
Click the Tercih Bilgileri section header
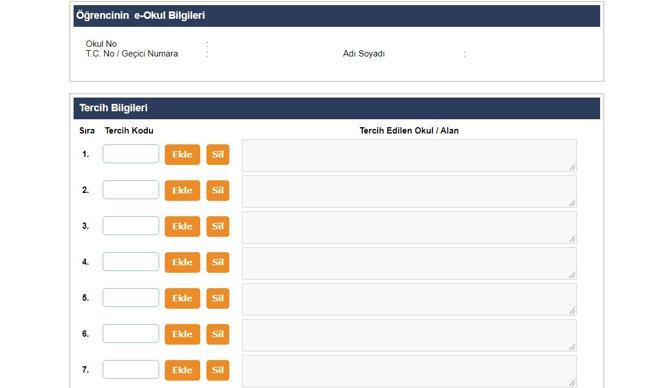click(x=337, y=108)
